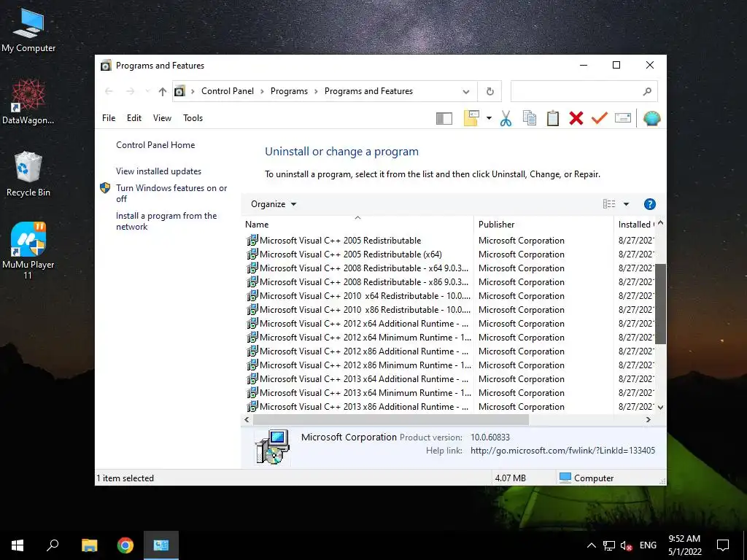This screenshot has width=747, height=560.
Task: Launch Google Chrome from the taskbar
Action: point(125,545)
